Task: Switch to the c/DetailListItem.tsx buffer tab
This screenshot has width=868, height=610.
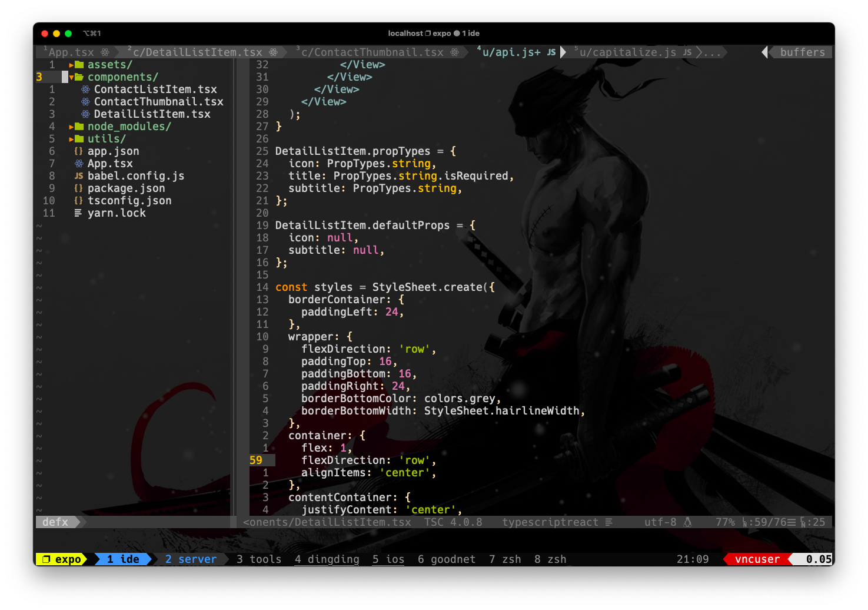Action: 203,52
